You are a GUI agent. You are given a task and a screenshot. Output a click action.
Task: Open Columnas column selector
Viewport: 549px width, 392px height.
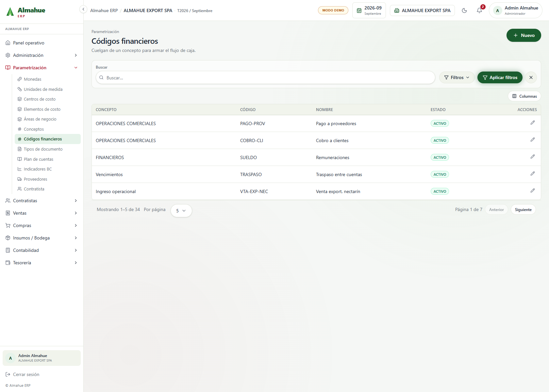524,96
